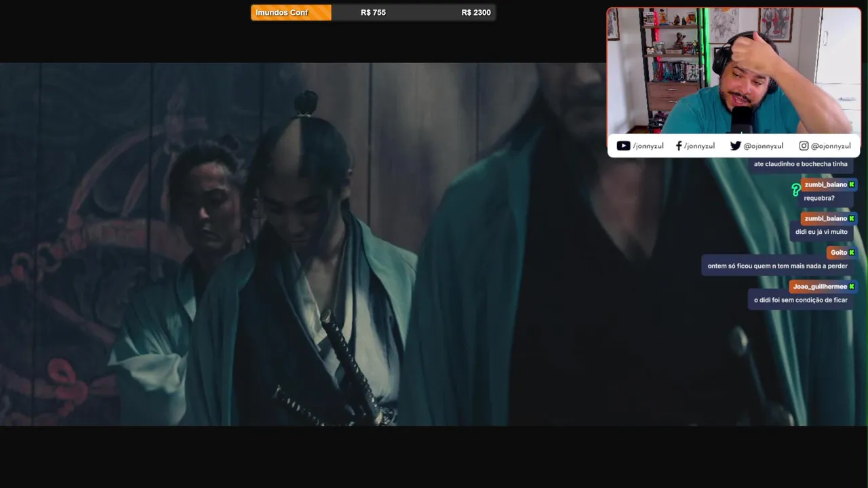Click the badge above "didi eu já vi muito"
The image size is (868, 488).
pos(852,218)
